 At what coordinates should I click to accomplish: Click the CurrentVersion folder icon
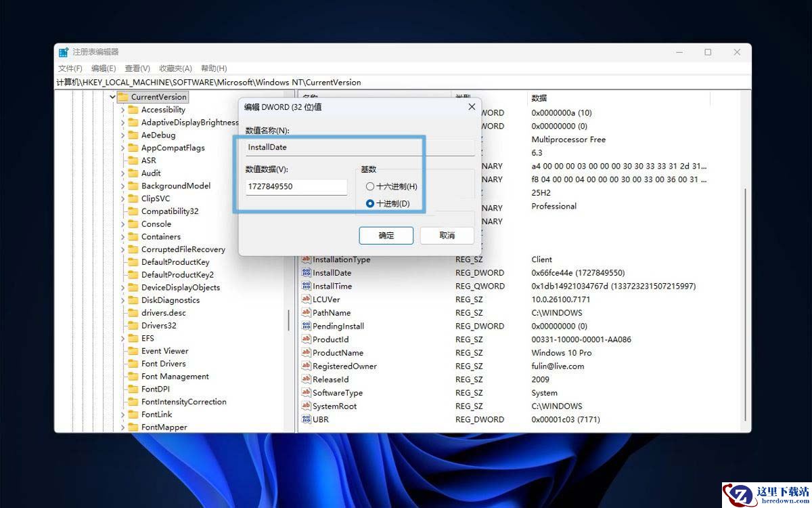(x=123, y=97)
